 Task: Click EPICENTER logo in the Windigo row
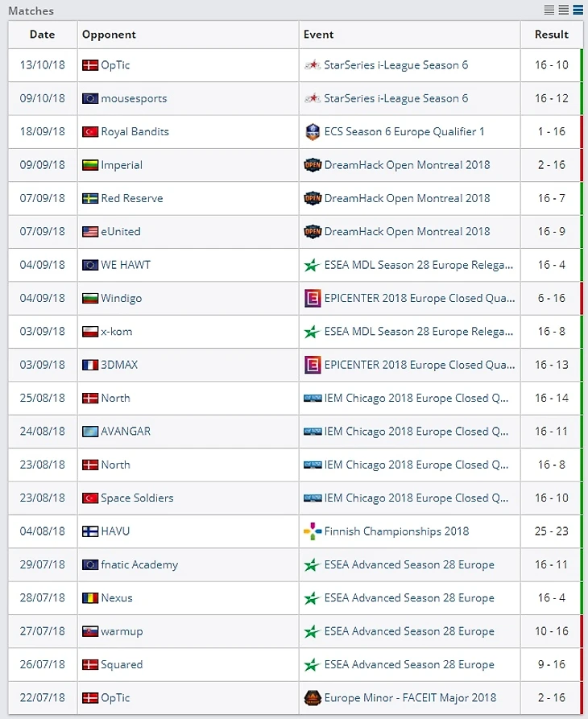(313, 299)
